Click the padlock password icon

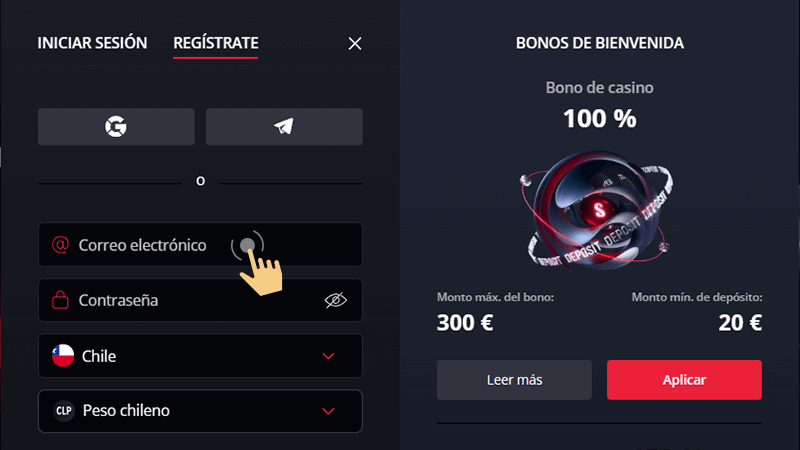[60, 300]
